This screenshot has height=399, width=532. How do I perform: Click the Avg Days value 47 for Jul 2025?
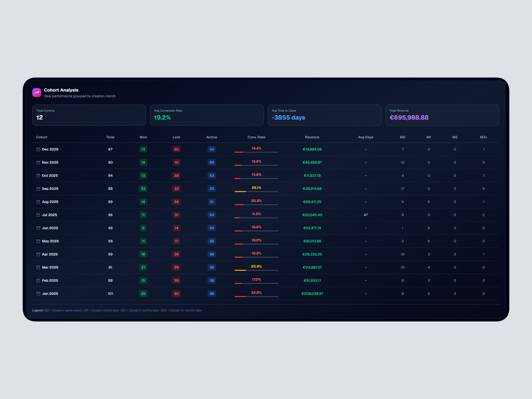tap(365, 215)
